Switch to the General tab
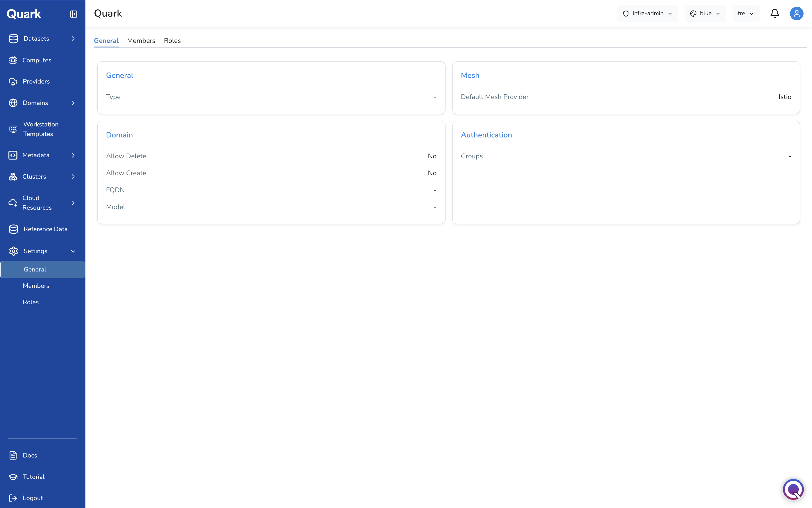The height and width of the screenshot is (508, 812). point(106,41)
